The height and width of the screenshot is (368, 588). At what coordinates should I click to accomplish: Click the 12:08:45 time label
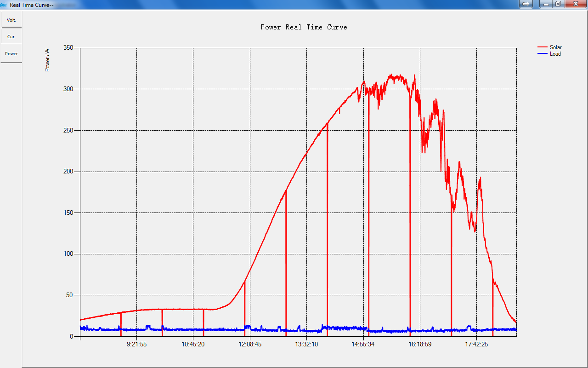pyautogui.click(x=250, y=344)
